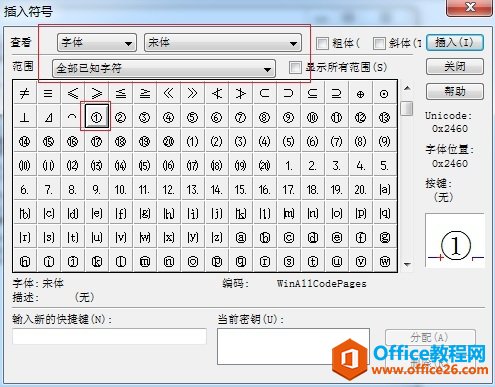Pick the circled plus (⊕) symbol
This screenshot has width=495, height=387.
point(360,93)
